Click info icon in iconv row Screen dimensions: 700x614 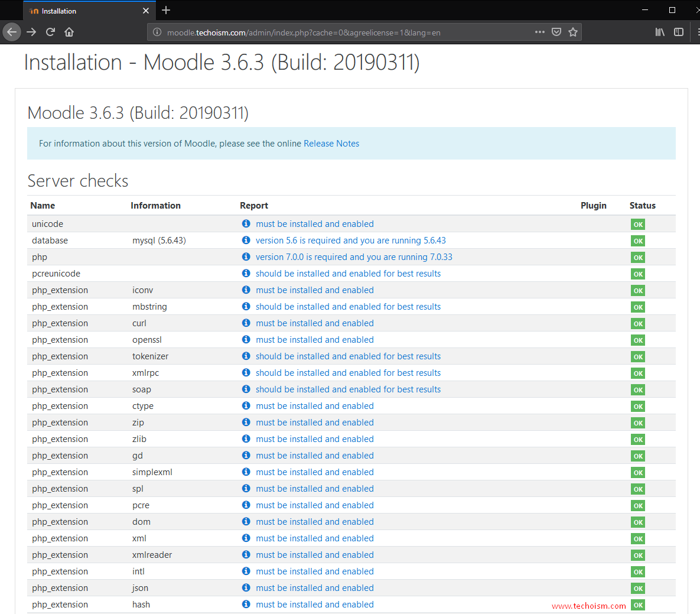coord(246,290)
